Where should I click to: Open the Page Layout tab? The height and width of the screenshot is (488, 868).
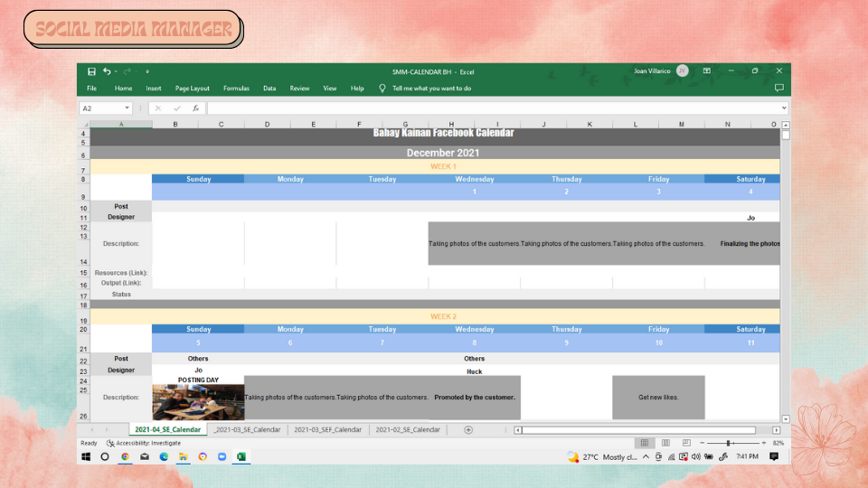[x=192, y=88]
